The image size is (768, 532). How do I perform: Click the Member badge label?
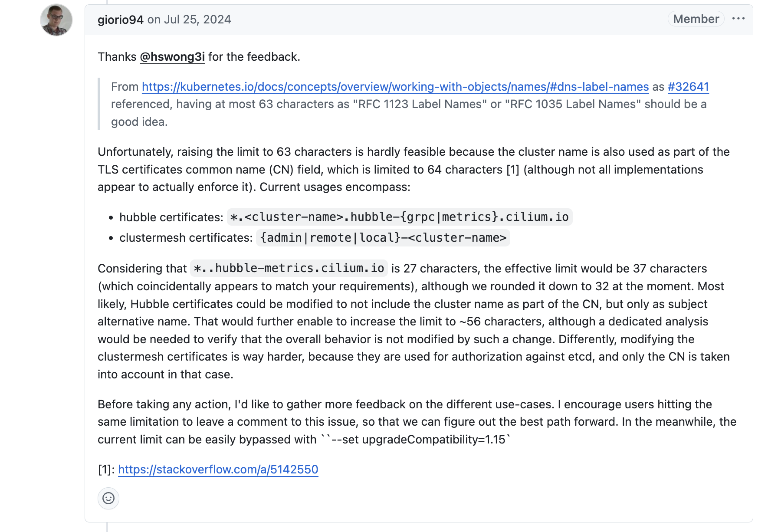696,19
